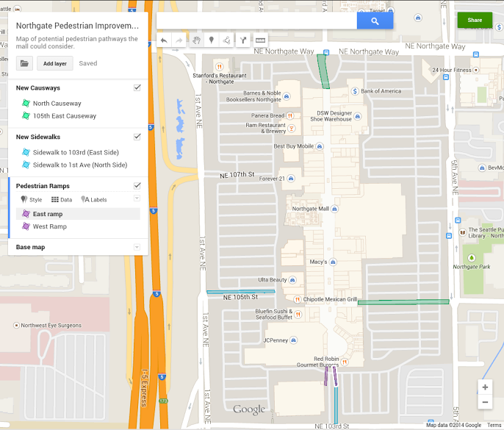This screenshot has width=504, height=430.
Task: Click the undo arrow in the toolbar
Action: point(164,40)
